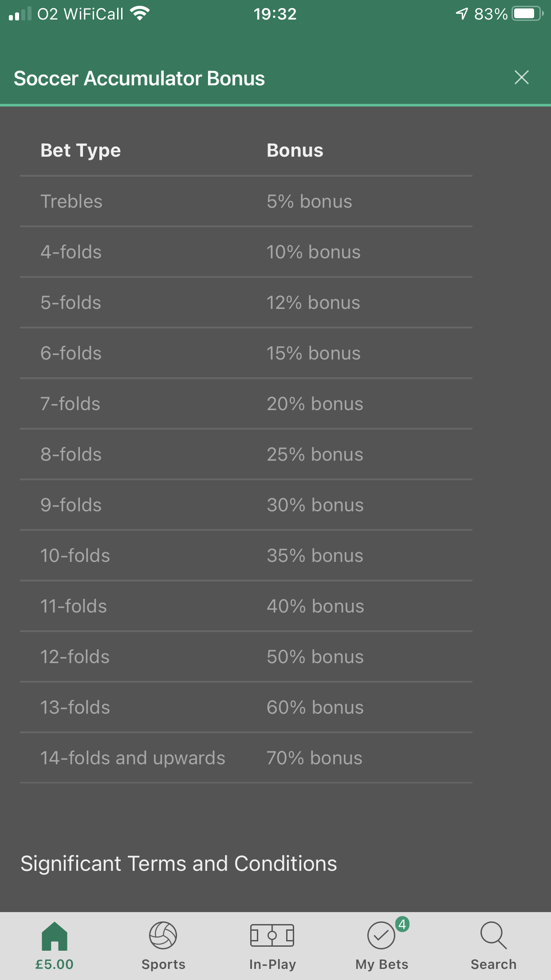This screenshot has height=980, width=551.
Task: Tap the 7-folds 20% bonus row
Action: coord(246,404)
